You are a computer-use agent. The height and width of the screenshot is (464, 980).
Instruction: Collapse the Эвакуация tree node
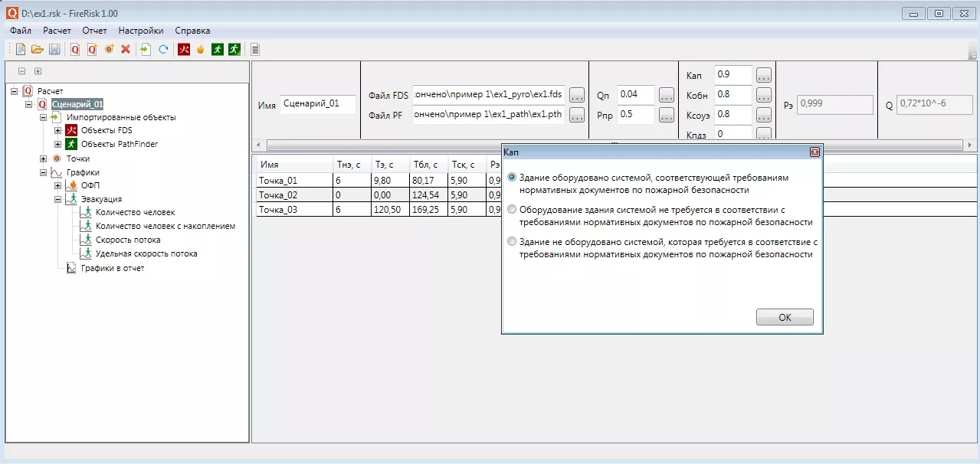click(58, 199)
